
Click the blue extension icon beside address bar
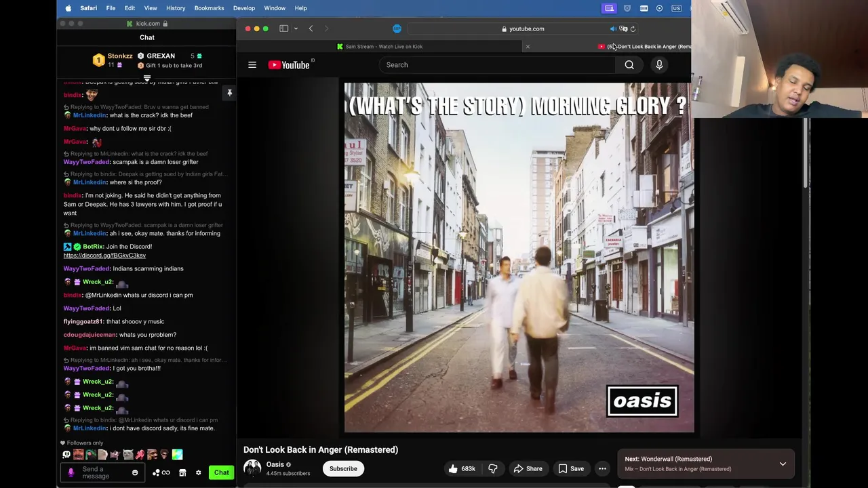tap(397, 28)
